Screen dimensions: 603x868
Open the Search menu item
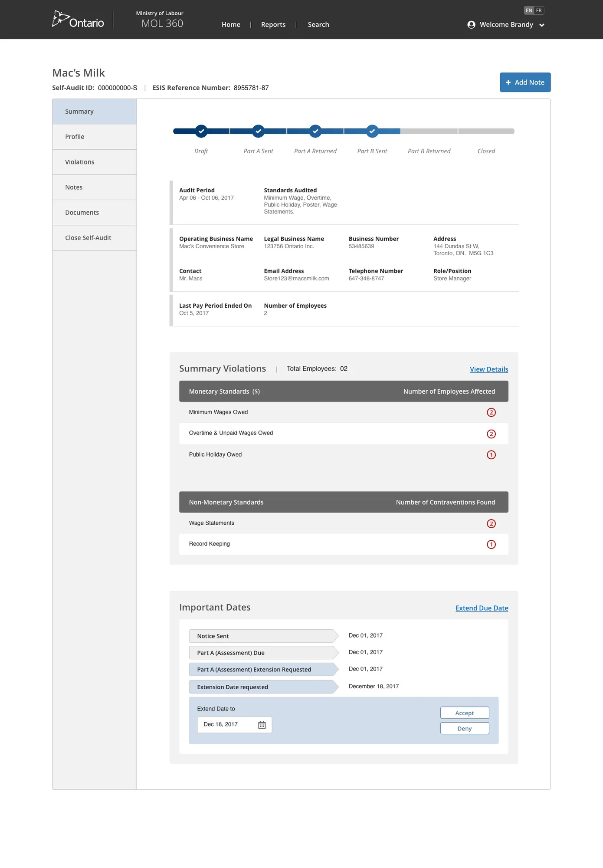(318, 25)
